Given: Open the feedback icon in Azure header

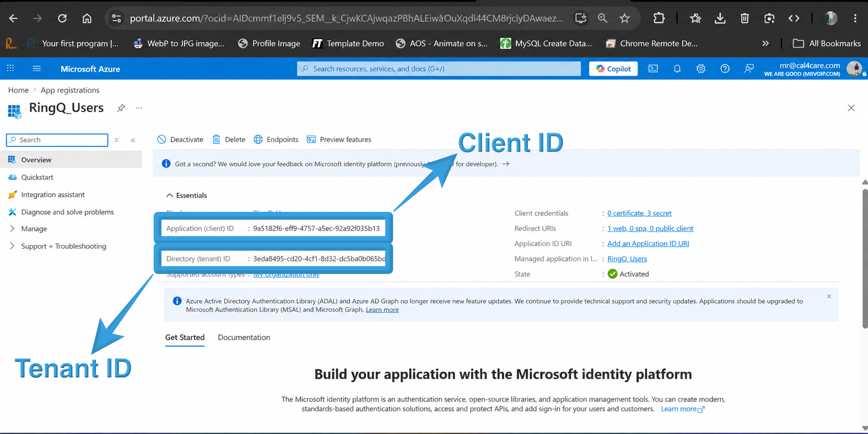Looking at the screenshot, I should 749,69.
